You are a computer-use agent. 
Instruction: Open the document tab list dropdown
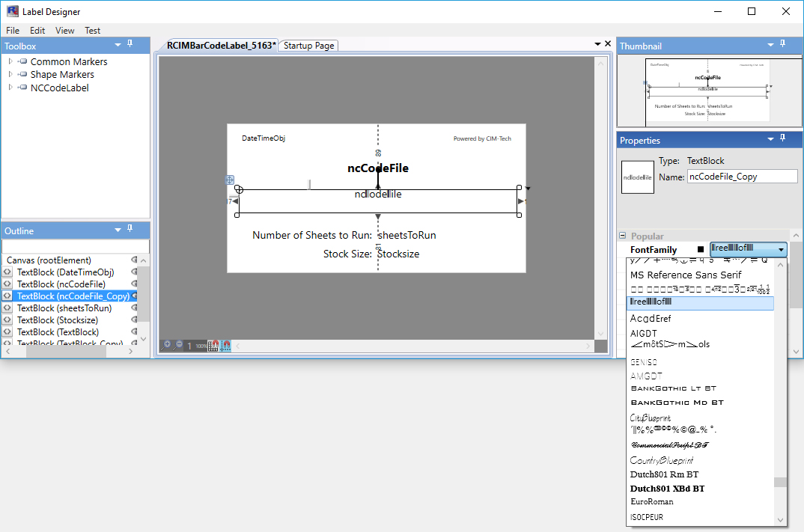click(597, 44)
